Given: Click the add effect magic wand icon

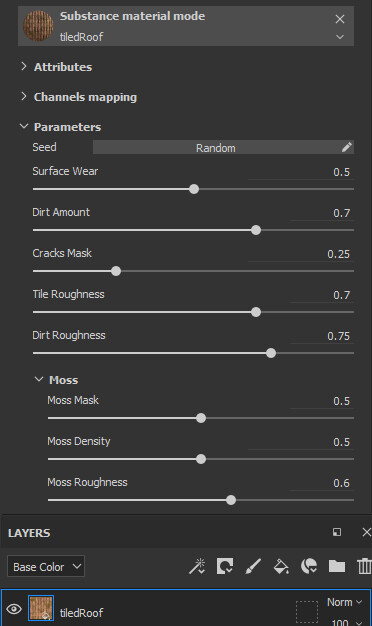Looking at the screenshot, I should [x=197, y=566].
